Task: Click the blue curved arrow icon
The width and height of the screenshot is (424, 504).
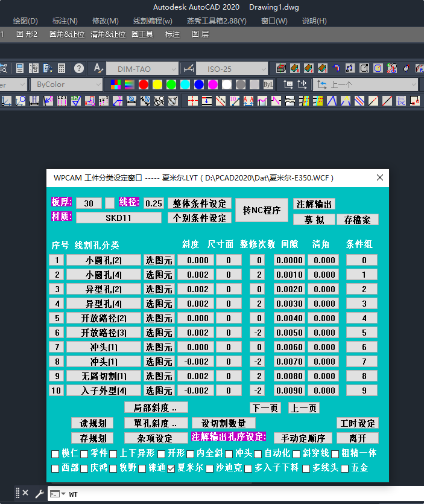Action: coord(337,68)
